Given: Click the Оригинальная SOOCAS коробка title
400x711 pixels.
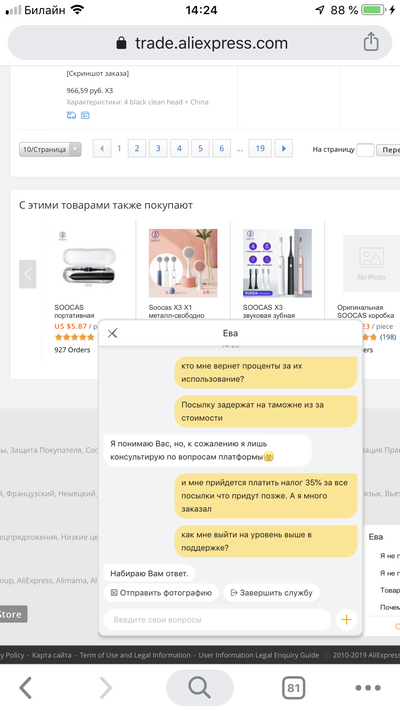Looking at the screenshot, I should click(x=366, y=311).
